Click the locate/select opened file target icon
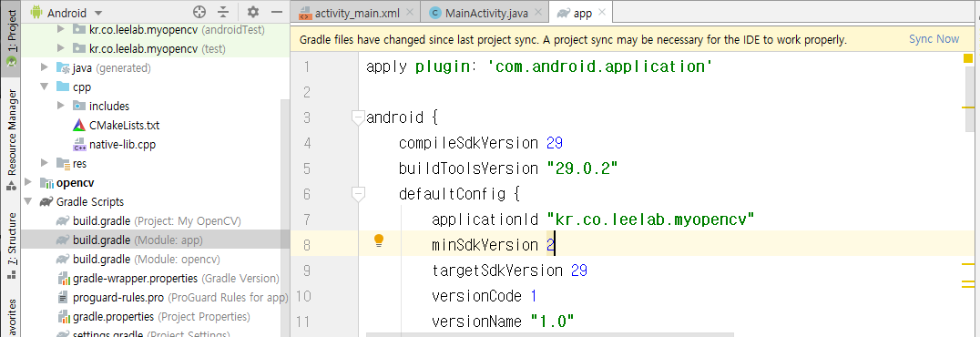 click(x=199, y=11)
